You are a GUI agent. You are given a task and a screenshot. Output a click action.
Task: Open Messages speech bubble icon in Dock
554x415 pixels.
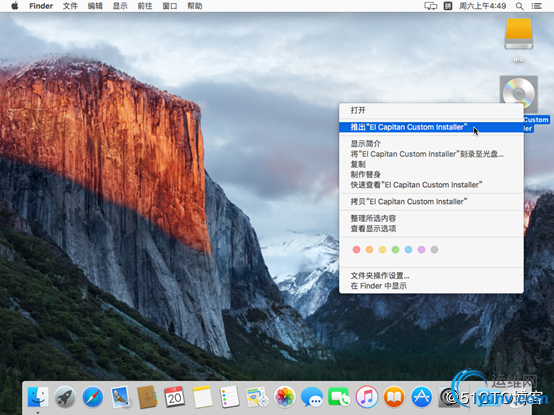click(312, 397)
